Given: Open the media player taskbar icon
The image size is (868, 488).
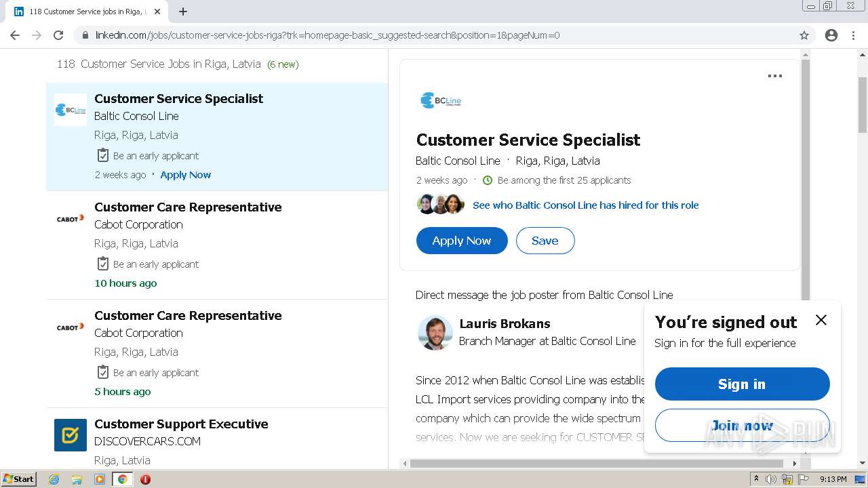Looking at the screenshot, I should tap(99, 479).
